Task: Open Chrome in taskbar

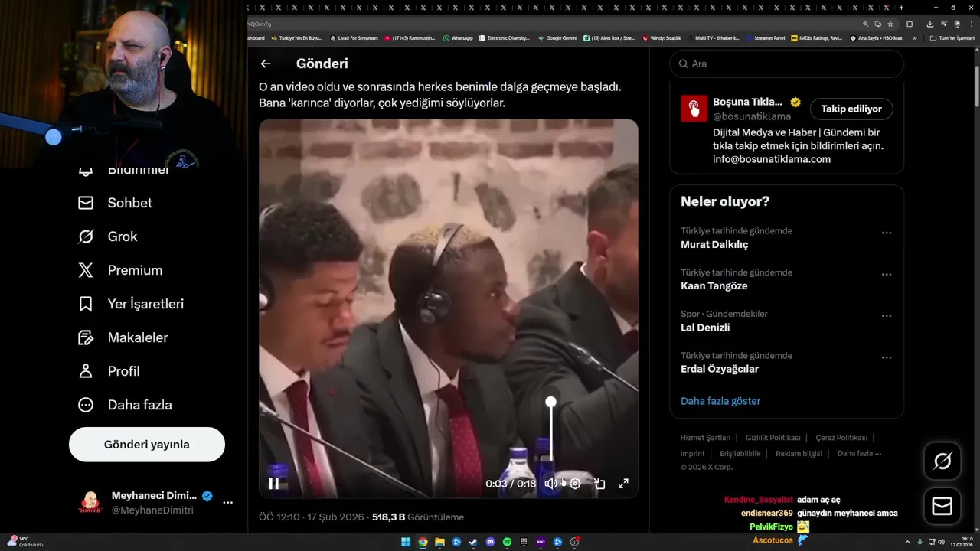Action: [x=423, y=543]
